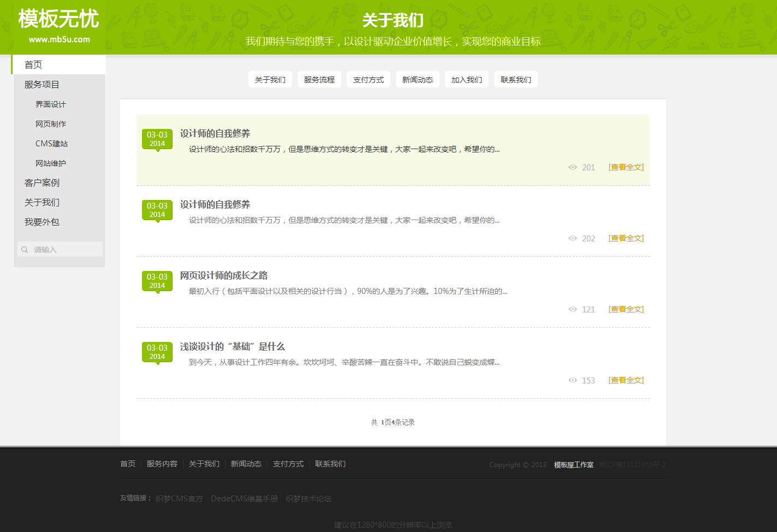Open CMS建站 in the sidebar
The image size is (777, 532).
point(51,144)
